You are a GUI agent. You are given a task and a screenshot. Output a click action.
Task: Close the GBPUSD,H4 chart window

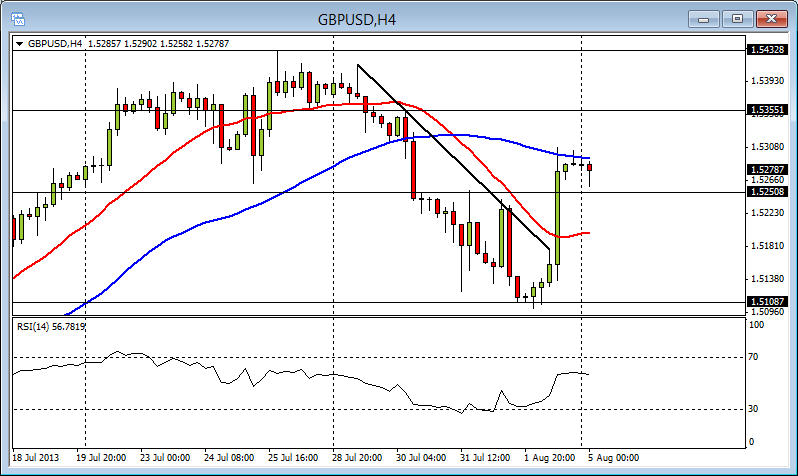click(771, 19)
